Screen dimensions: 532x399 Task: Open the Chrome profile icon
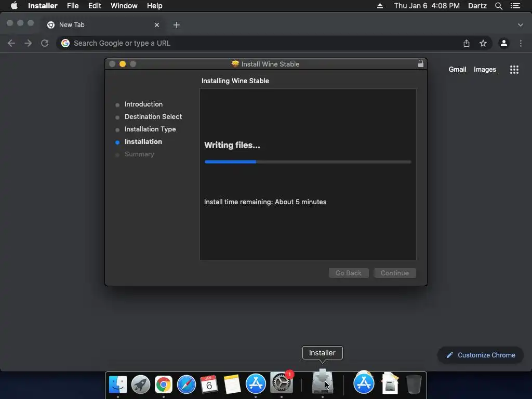coord(504,43)
